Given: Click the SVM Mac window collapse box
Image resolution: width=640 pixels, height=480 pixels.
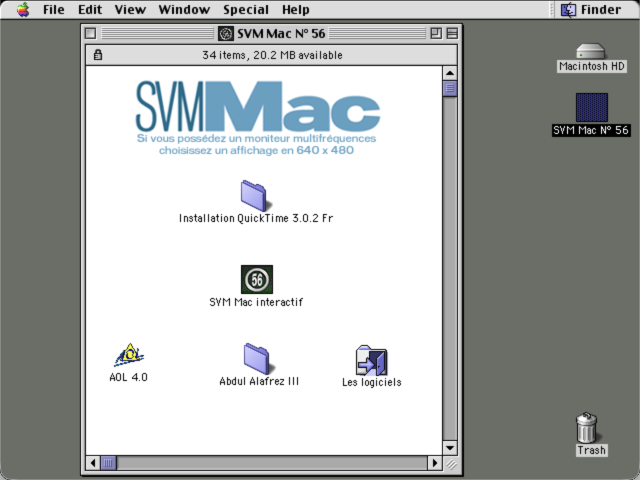Looking at the screenshot, I should click(452, 33).
